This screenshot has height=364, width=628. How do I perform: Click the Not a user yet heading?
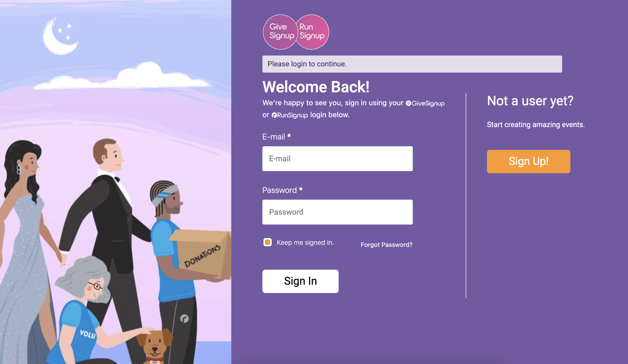pos(530,101)
